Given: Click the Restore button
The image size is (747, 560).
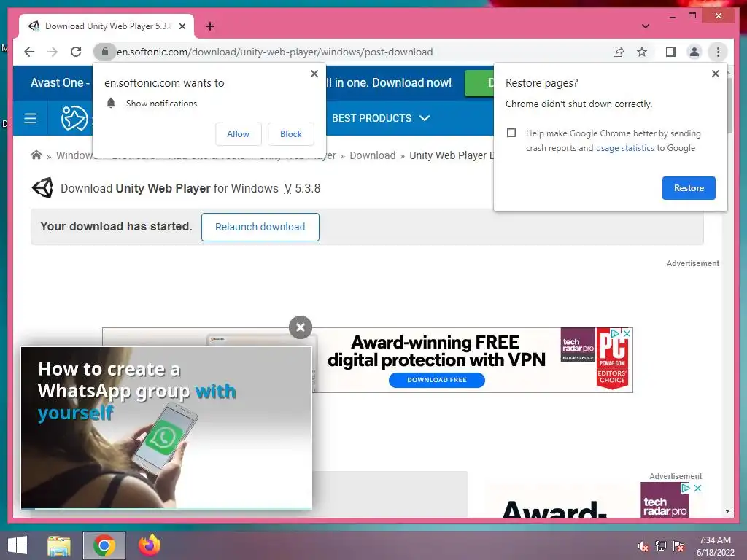Looking at the screenshot, I should (689, 188).
